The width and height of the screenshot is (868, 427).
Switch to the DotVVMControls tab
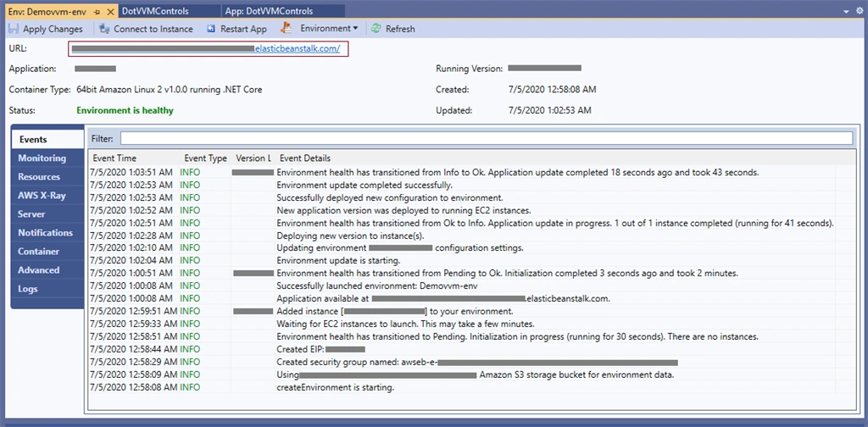point(155,11)
